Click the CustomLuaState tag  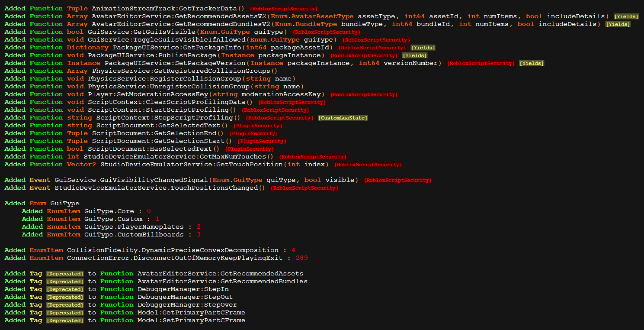point(343,118)
